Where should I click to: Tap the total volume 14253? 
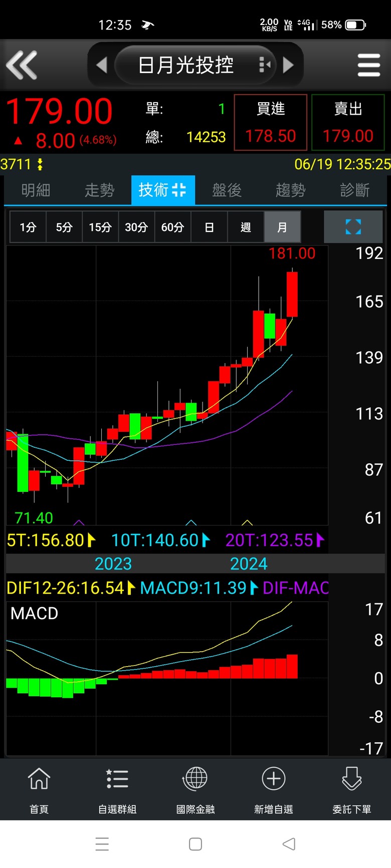[206, 137]
